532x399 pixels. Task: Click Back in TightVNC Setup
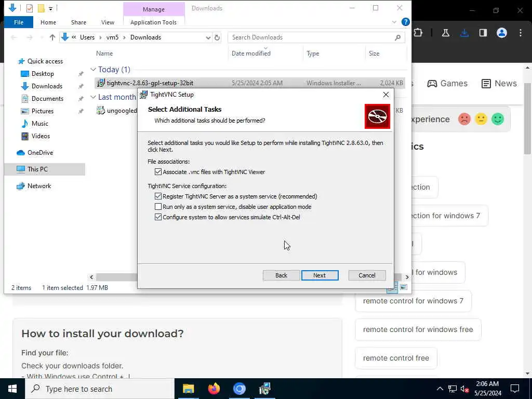tap(281, 275)
